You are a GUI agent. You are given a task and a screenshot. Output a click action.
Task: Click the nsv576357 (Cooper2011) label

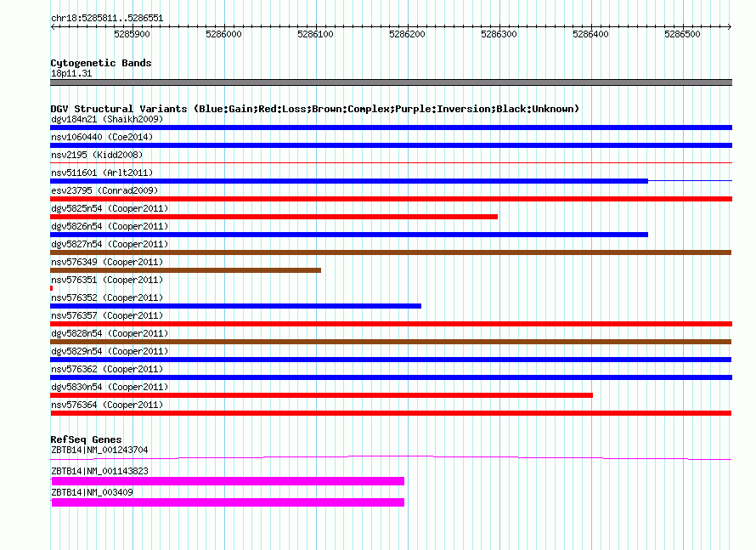click(x=107, y=315)
